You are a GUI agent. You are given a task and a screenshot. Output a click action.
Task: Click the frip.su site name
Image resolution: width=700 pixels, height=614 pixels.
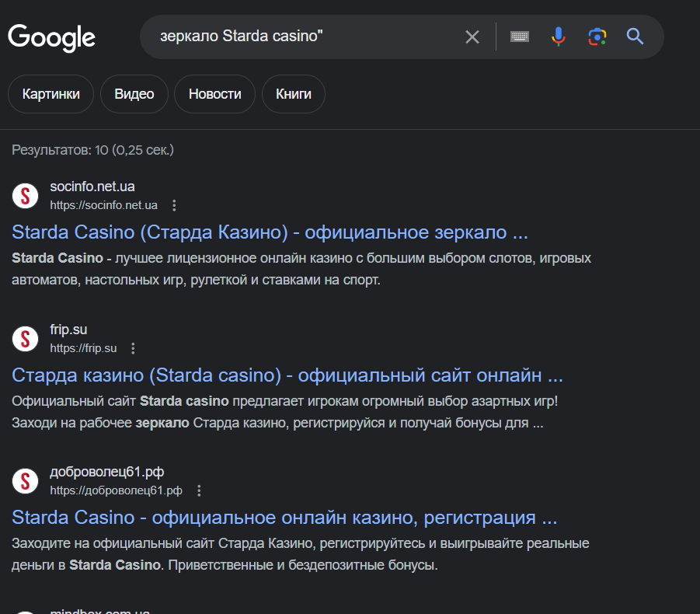pyautogui.click(x=68, y=330)
